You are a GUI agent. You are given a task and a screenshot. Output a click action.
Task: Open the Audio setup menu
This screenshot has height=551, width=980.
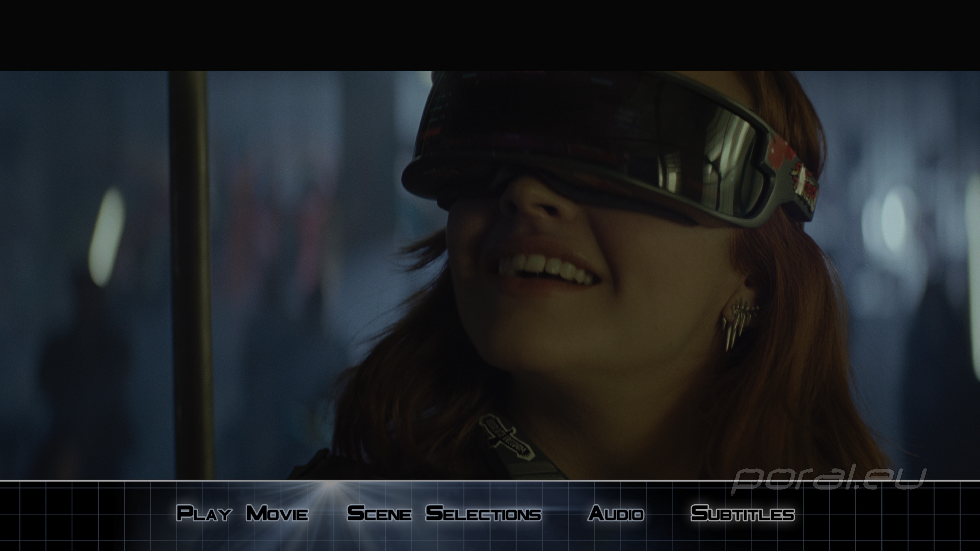[x=616, y=513]
